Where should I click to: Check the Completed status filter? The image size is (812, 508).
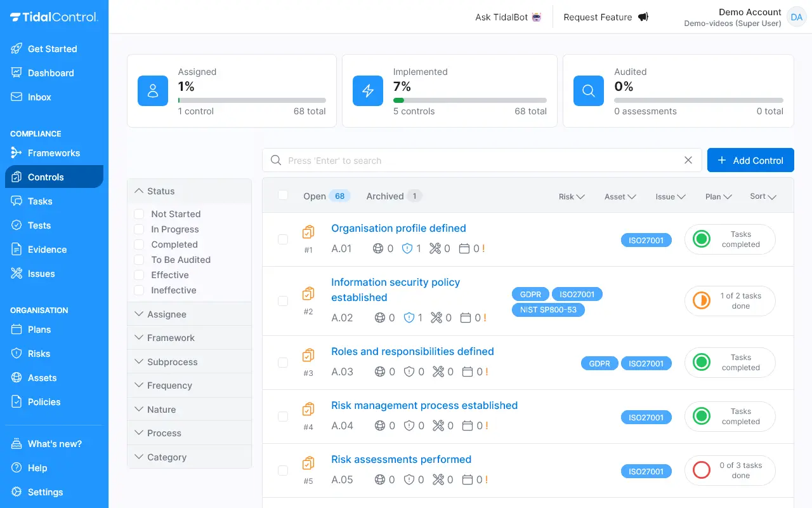pyautogui.click(x=139, y=244)
